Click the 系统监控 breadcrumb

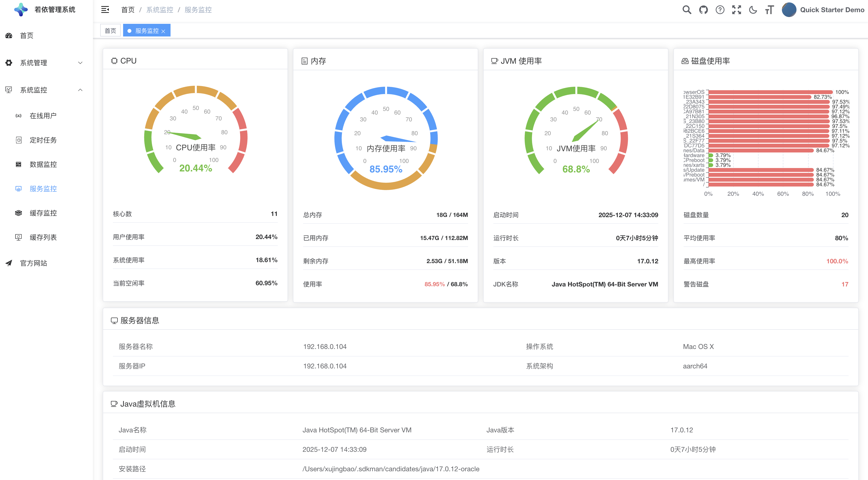pos(160,10)
